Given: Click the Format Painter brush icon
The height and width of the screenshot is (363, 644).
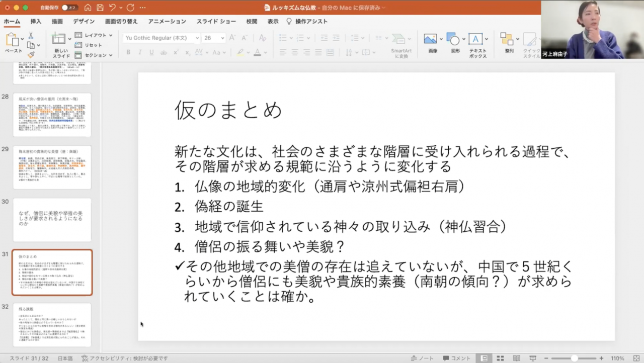Looking at the screenshot, I should tap(31, 54).
